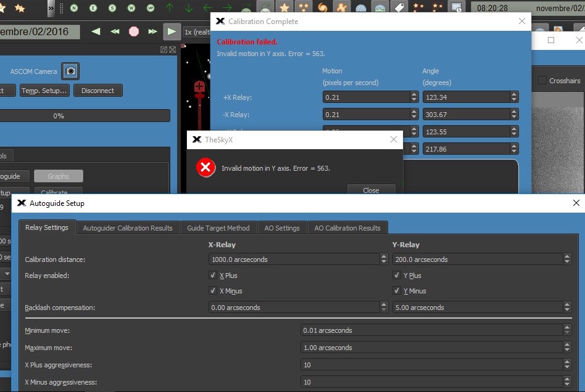
Task: Click the ASCOM Camera icon button
Action: click(70, 71)
